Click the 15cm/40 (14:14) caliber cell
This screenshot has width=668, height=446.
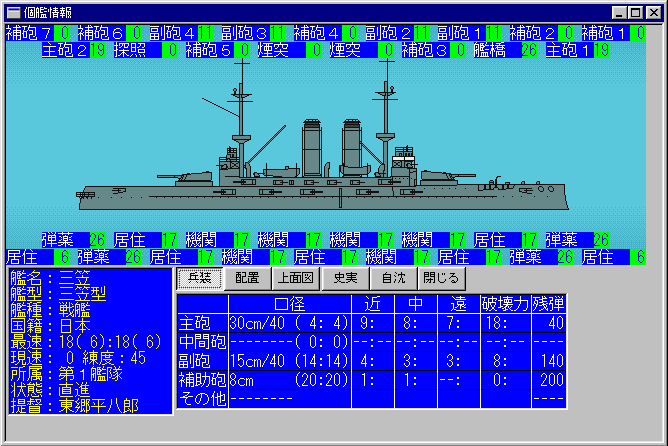click(290, 361)
